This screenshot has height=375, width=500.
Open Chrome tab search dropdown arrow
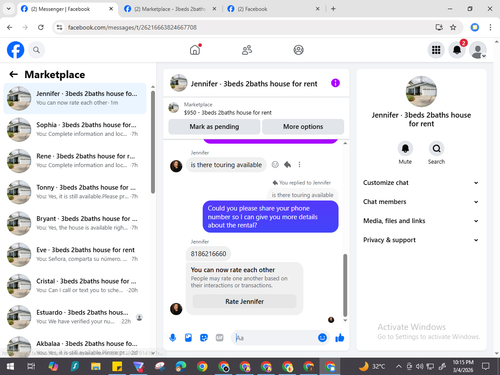pos(9,9)
